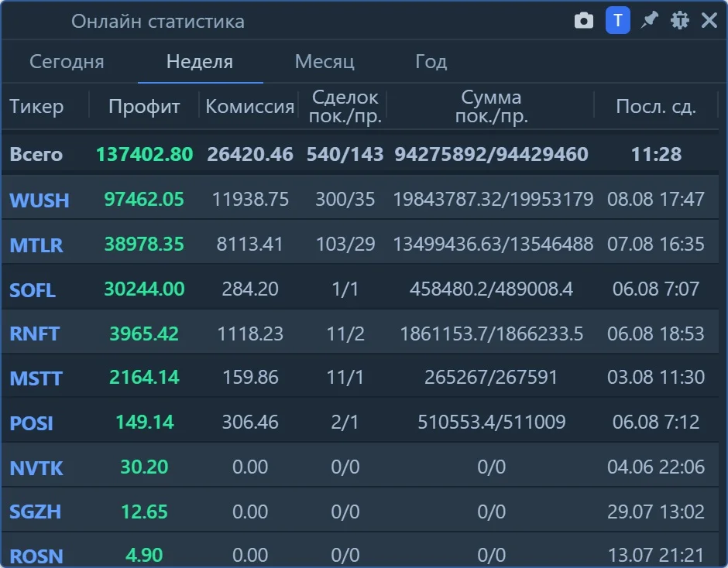The image size is (728, 568).
Task: Click ROSN last trade 13.07 21:21
Action: [655, 555]
